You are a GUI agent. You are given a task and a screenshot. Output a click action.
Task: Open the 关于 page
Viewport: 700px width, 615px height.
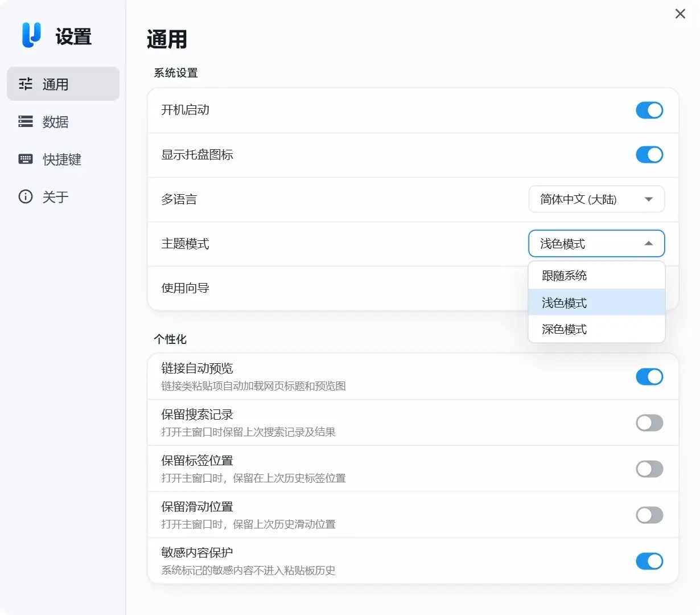click(63, 196)
